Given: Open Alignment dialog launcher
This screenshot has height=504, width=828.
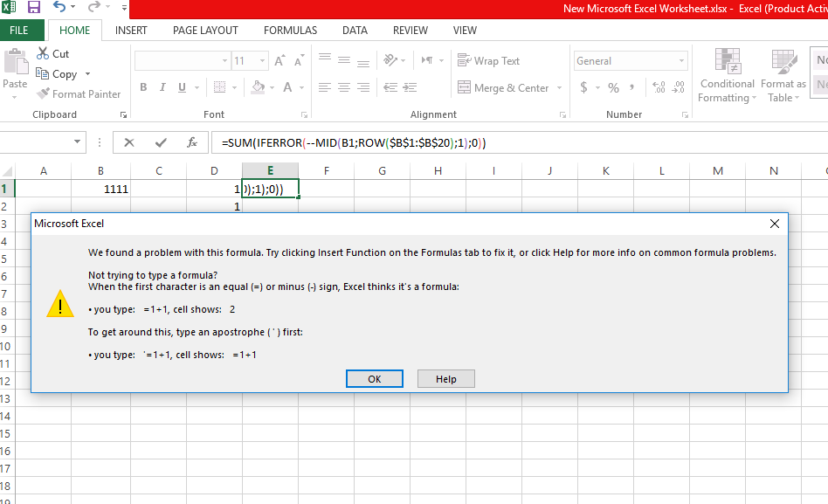Looking at the screenshot, I should coord(562,114).
